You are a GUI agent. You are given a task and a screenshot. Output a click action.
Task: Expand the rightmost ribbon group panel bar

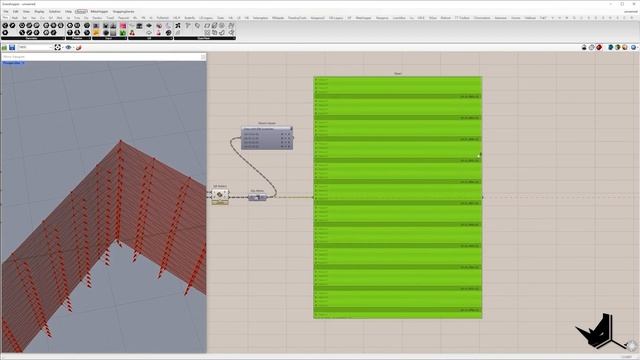tap(204, 38)
